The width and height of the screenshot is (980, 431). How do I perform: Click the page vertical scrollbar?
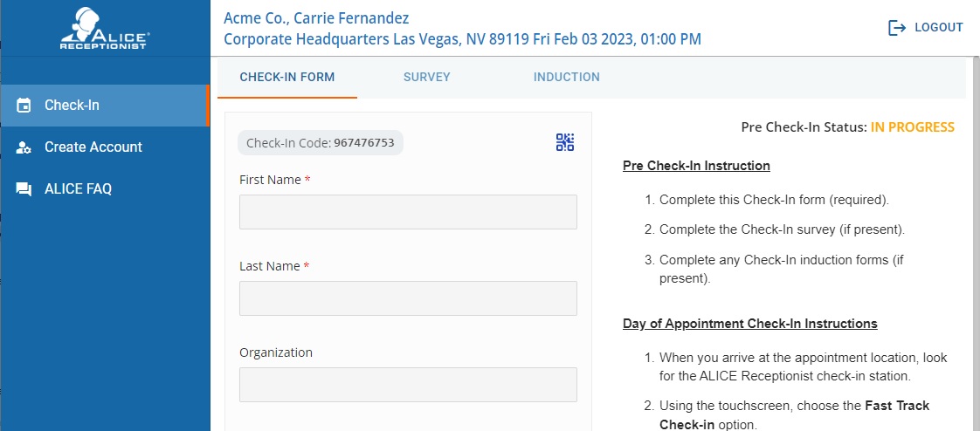click(x=977, y=244)
